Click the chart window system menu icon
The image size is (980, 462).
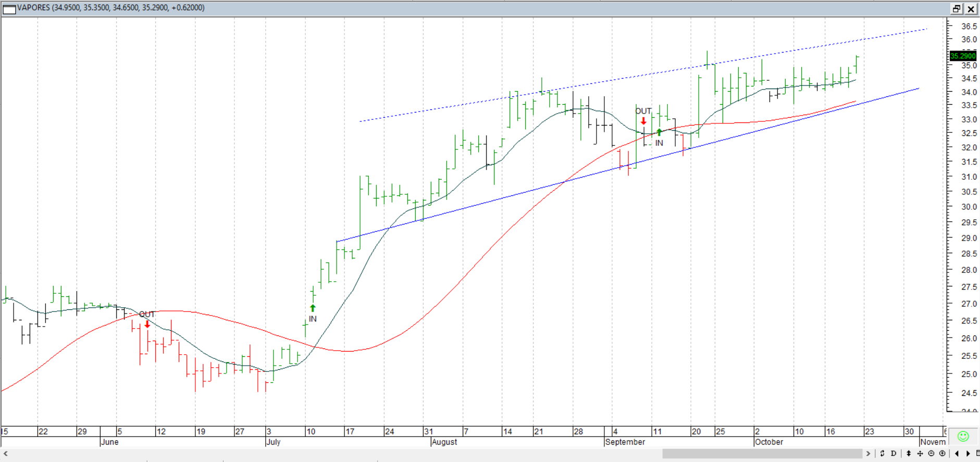click(9, 9)
